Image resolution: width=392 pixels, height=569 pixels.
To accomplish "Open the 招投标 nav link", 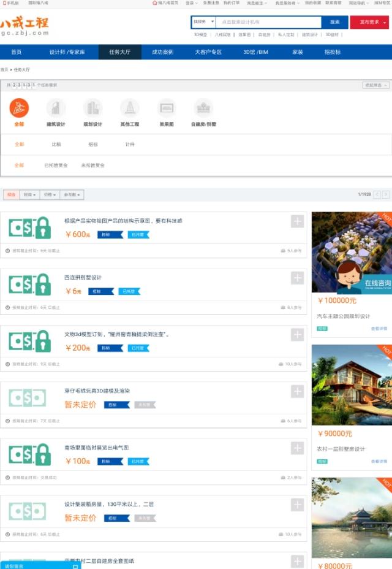I will pyautogui.click(x=333, y=52).
